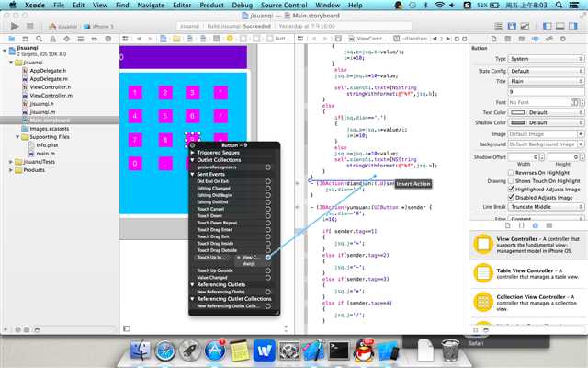The height and width of the screenshot is (368, 588).
Task: Enable Shows Touch On Highlight checkbox
Action: click(x=511, y=181)
